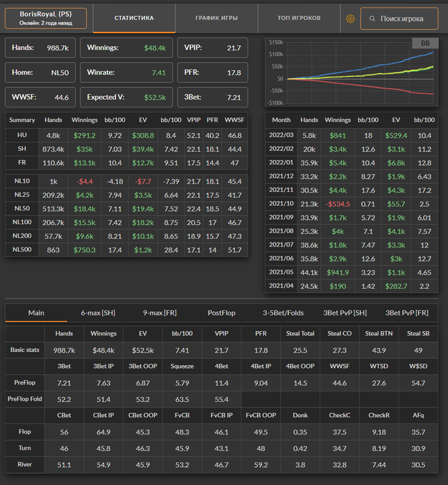Click the $750.3 NL500 winnings value
448x485 pixels.
coord(85,250)
